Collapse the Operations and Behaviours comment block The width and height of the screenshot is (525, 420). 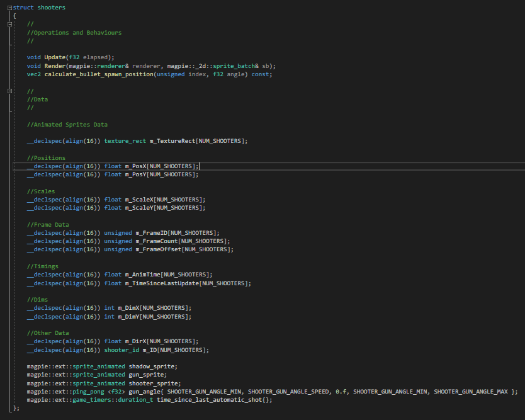9,24
